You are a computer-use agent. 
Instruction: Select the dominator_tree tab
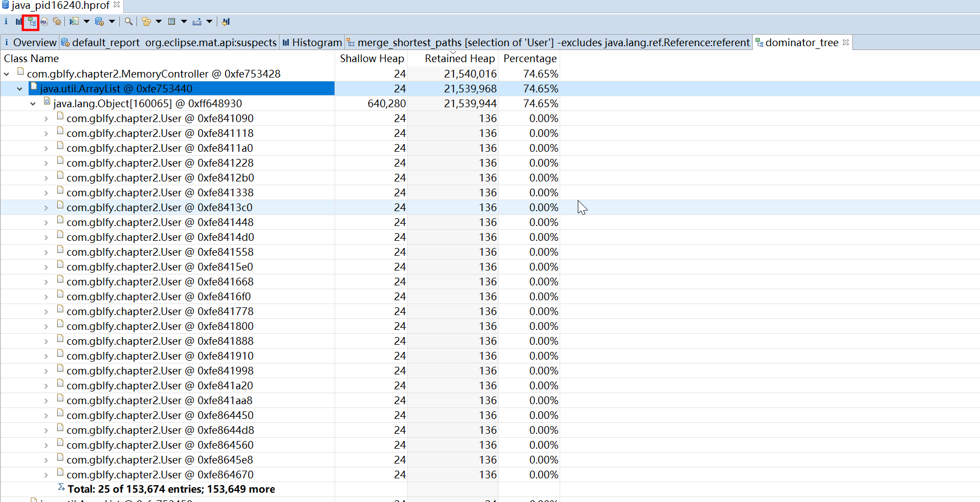click(x=801, y=42)
